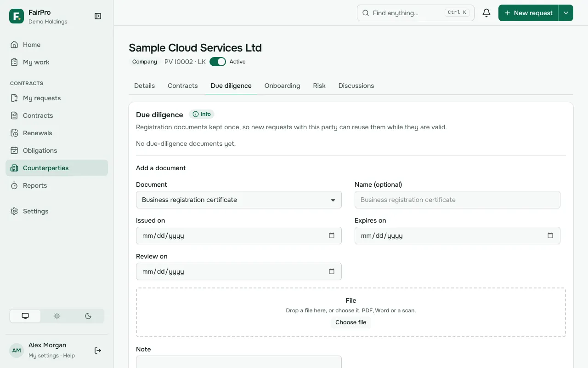
Task: Click the search magnifier icon
Action: [x=366, y=13]
